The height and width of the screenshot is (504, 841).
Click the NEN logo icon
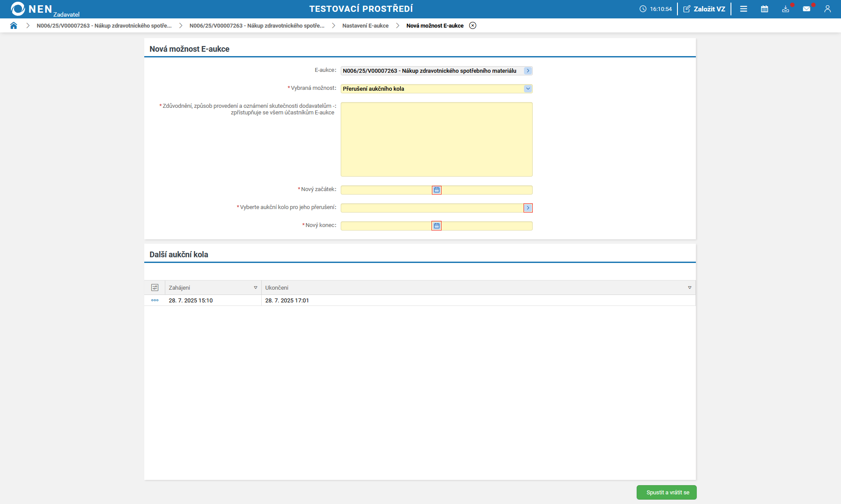point(18,9)
